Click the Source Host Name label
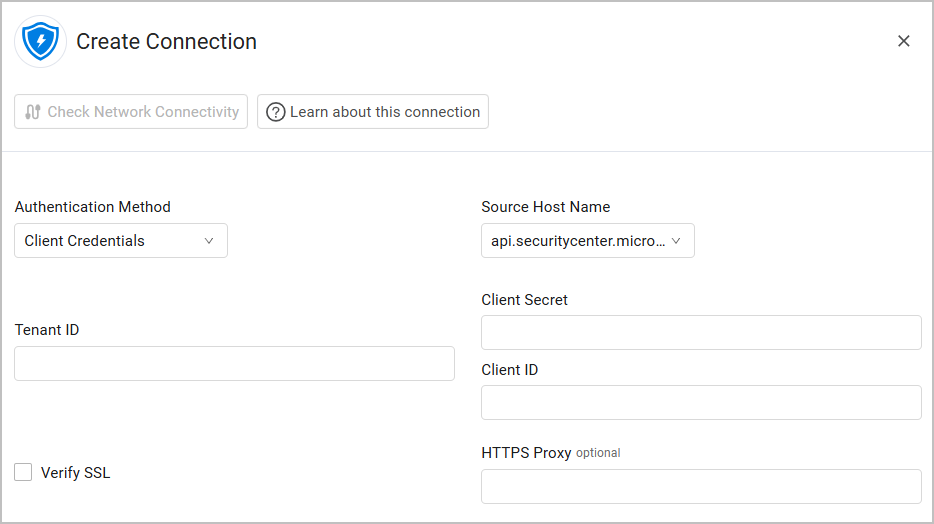Image resolution: width=934 pixels, height=524 pixels. (545, 207)
